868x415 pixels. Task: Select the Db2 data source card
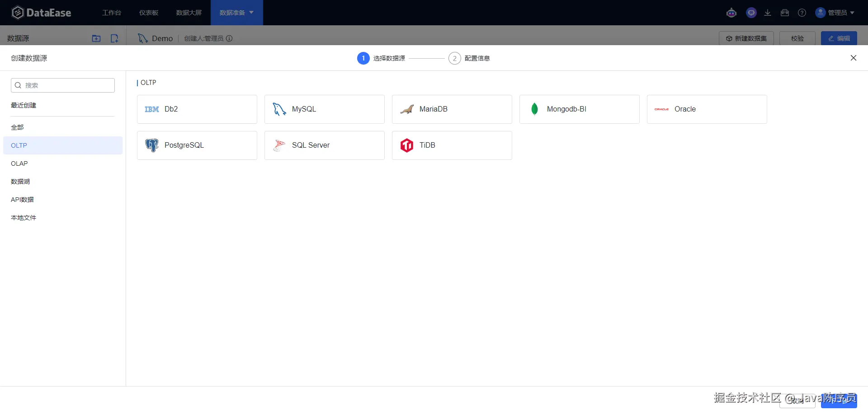click(x=197, y=109)
